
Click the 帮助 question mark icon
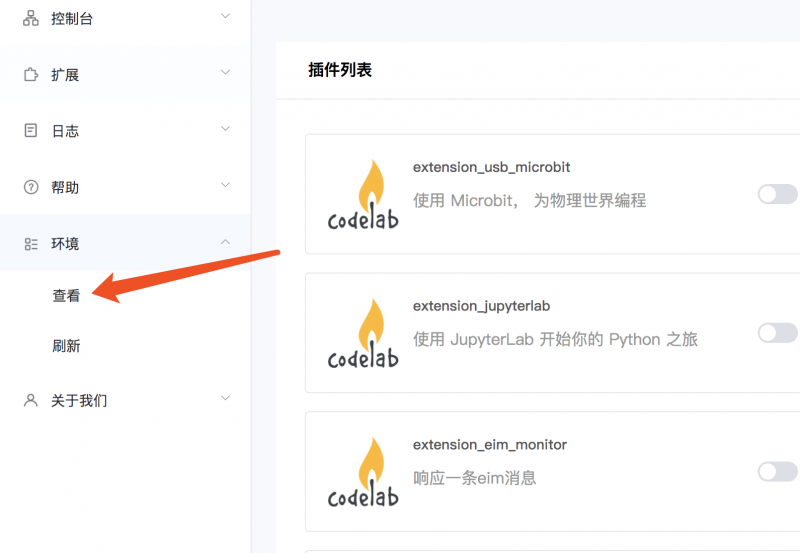pos(31,187)
